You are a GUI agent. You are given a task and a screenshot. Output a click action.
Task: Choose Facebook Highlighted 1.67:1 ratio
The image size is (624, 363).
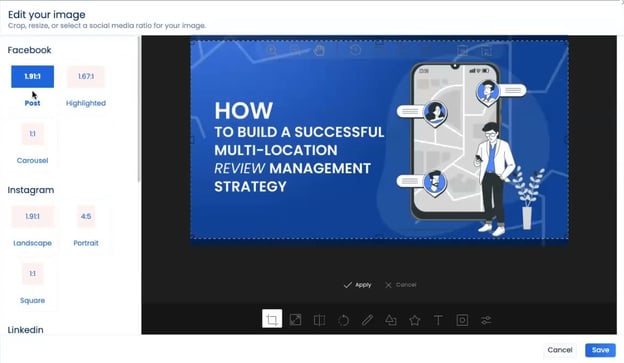(x=86, y=76)
